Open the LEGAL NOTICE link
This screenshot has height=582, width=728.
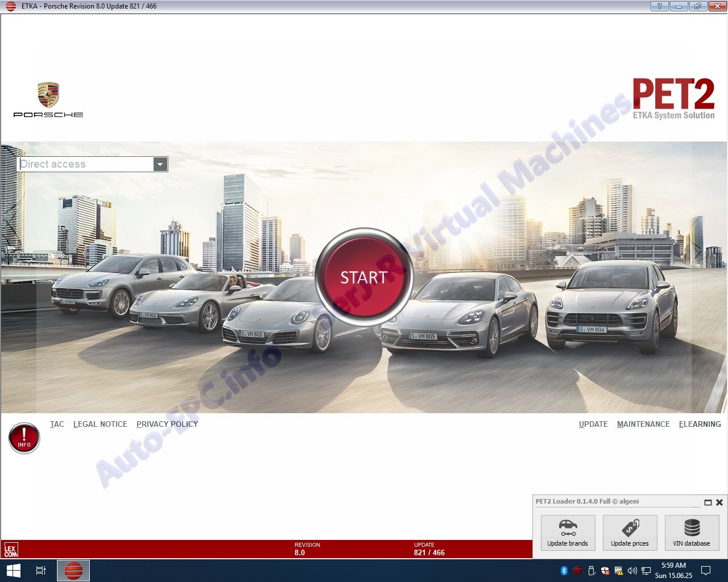[x=100, y=424]
